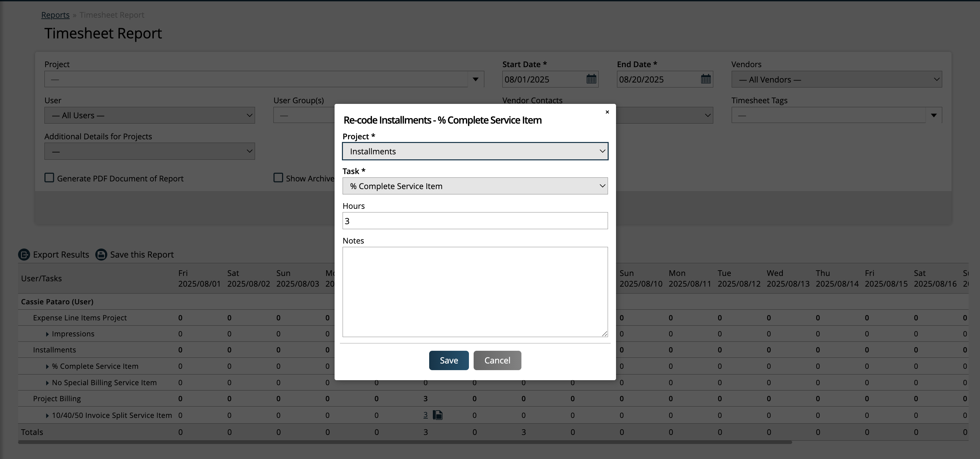
Task: Click the Start Date calendar icon
Action: pyautogui.click(x=591, y=79)
